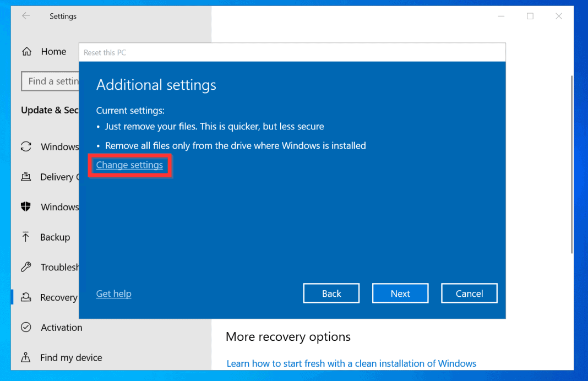Select the Windows Update sync icon
This screenshot has width=588, height=381.
click(x=26, y=146)
